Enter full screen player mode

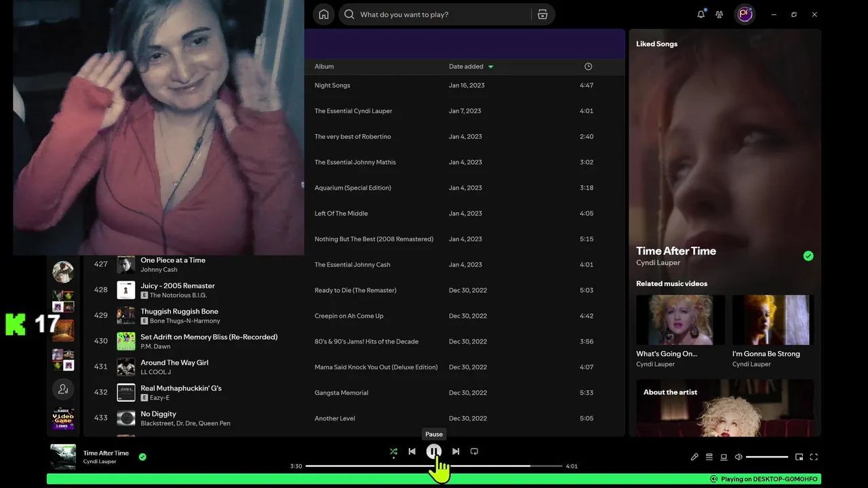814,457
